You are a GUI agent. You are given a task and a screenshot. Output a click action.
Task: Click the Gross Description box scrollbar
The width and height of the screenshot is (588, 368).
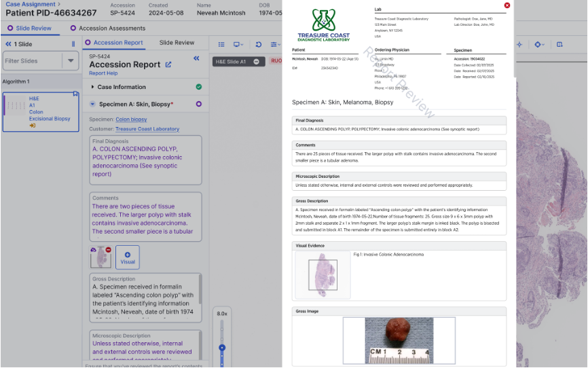click(200, 290)
